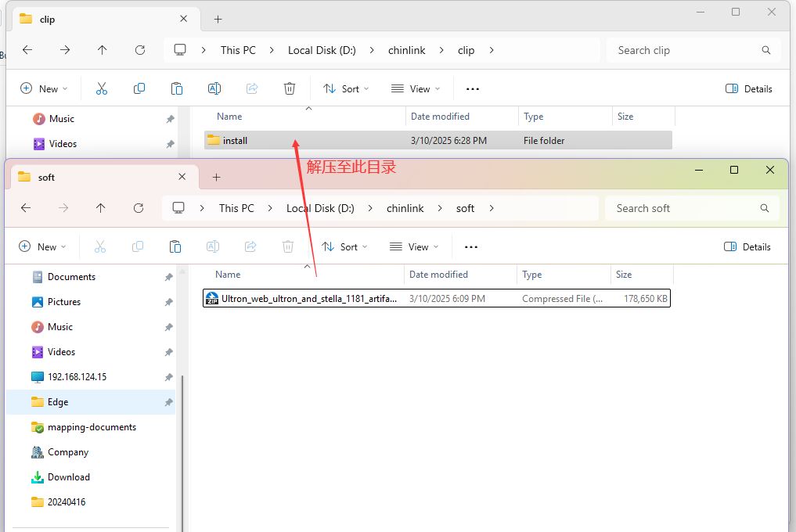Select mapping-documents in the sidebar
The image size is (796, 532).
click(92, 427)
